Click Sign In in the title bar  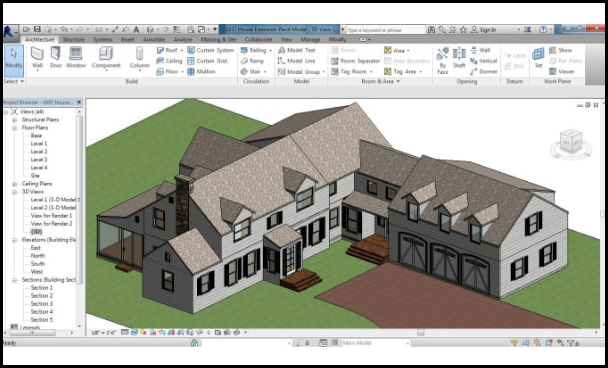coord(484,29)
